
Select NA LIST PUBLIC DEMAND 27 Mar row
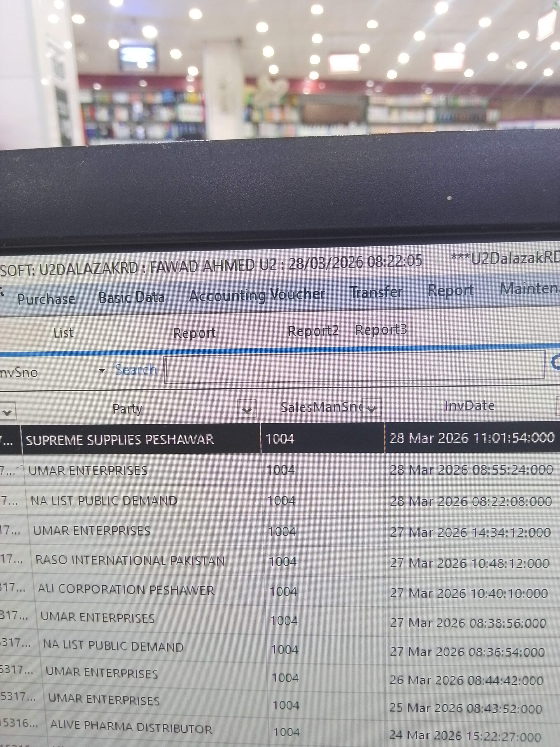click(280, 649)
